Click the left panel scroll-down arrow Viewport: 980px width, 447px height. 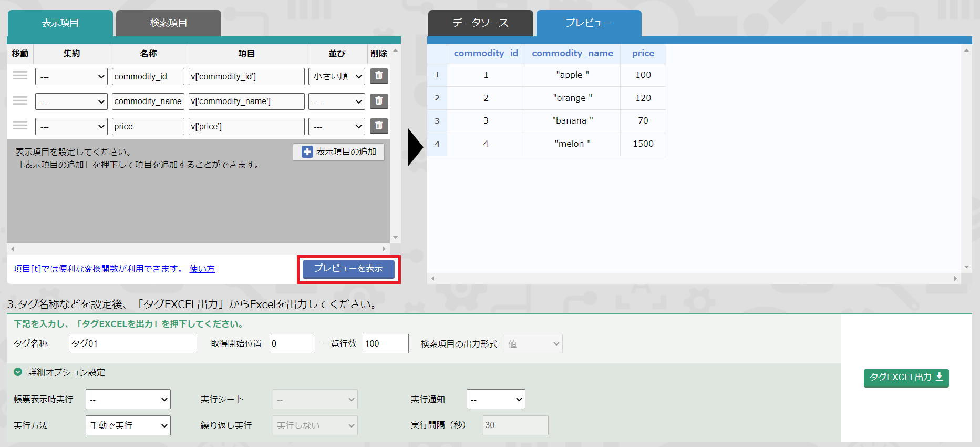click(396, 238)
